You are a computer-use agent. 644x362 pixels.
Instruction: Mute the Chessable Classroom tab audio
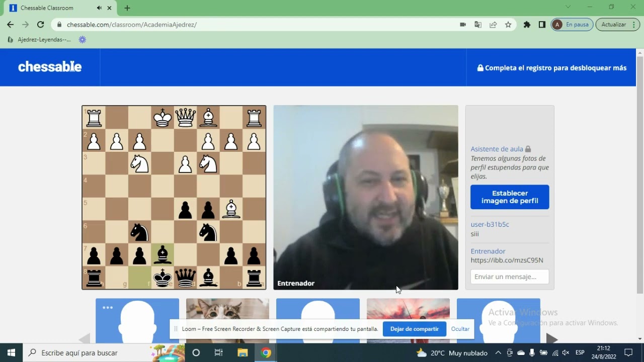point(99,8)
